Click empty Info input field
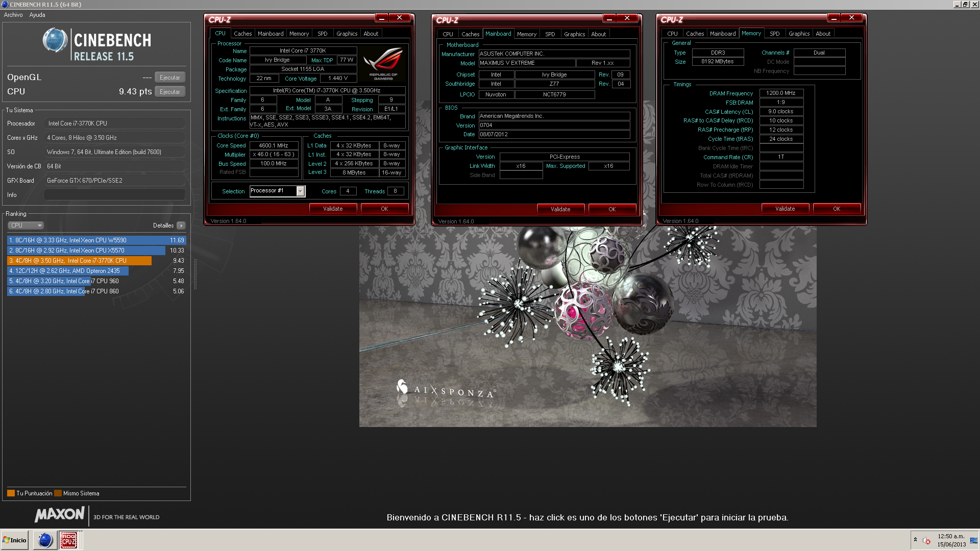This screenshot has height=551, width=980. [115, 195]
